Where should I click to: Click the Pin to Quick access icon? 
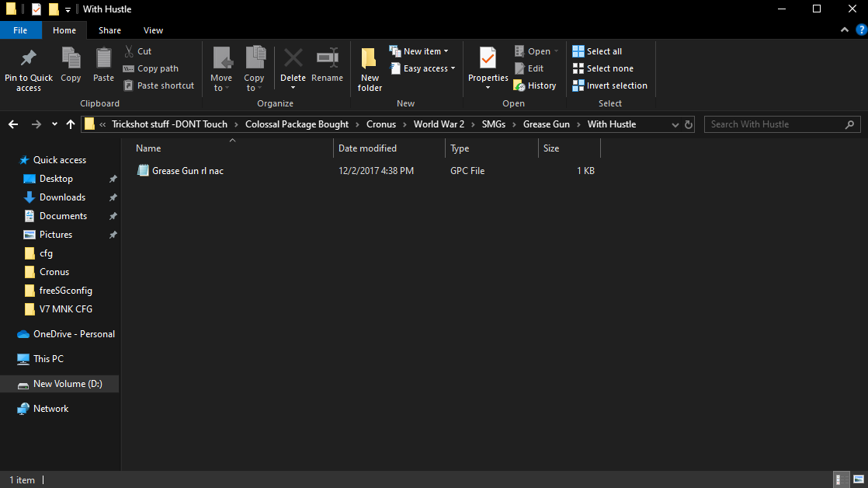coord(28,58)
